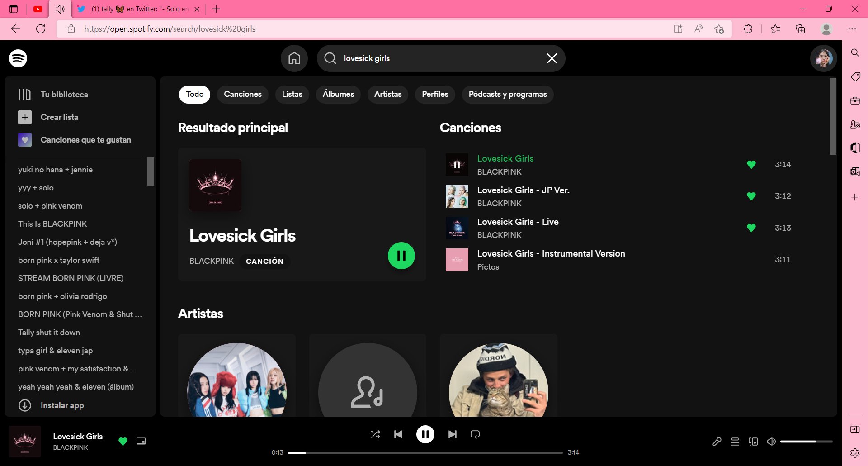Open the Canciones section heading
This screenshot has height=466, width=868.
coord(470,128)
